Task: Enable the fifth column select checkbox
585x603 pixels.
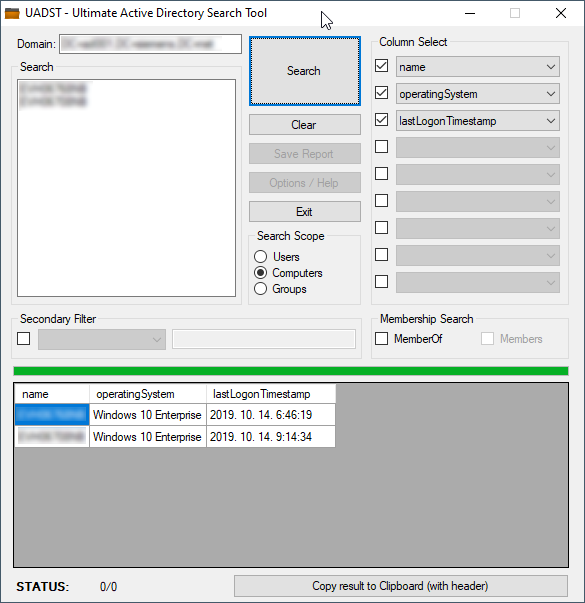Action: 382,173
